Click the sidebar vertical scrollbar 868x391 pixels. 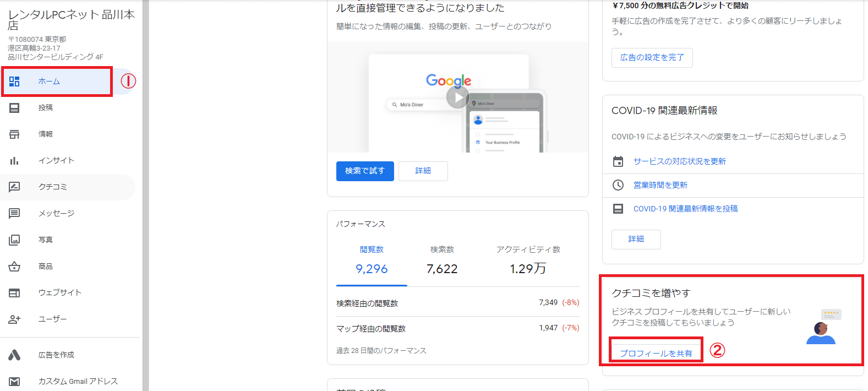click(x=145, y=196)
